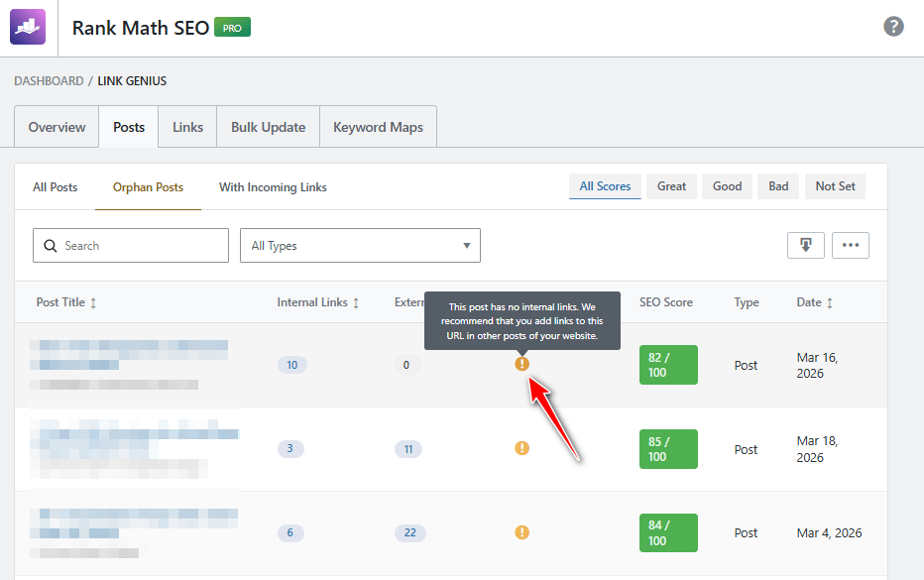The height and width of the screenshot is (580, 924).
Task: Click the LINK GENIUS breadcrumb text
Action: click(132, 80)
